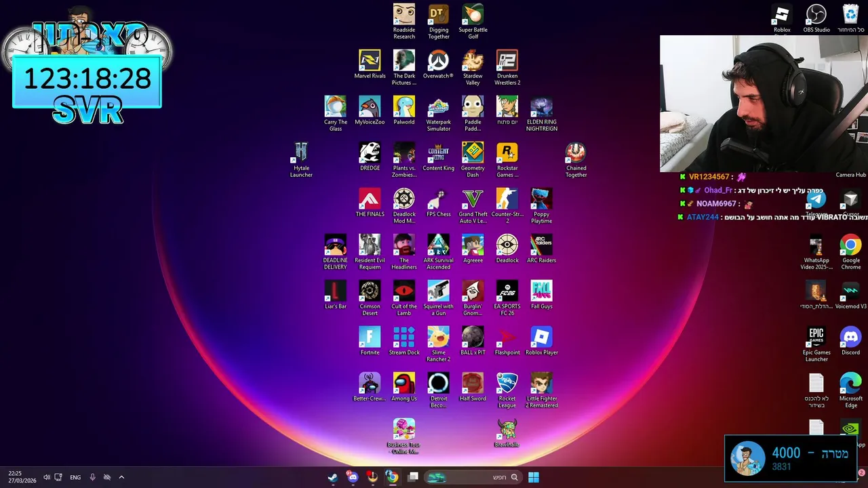The image size is (868, 488).
Task: Launch Google Chrome desktop shortcut
Action: click(x=850, y=252)
